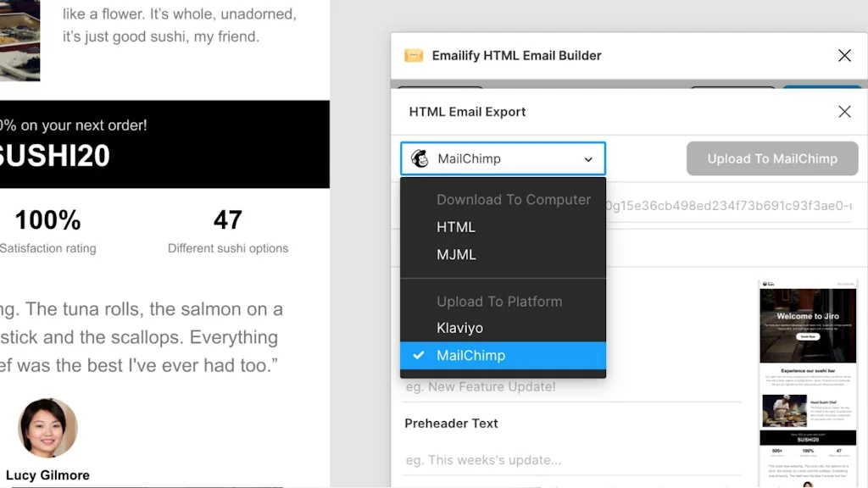Select the MJML download option
The width and height of the screenshot is (868, 488).
458,253
